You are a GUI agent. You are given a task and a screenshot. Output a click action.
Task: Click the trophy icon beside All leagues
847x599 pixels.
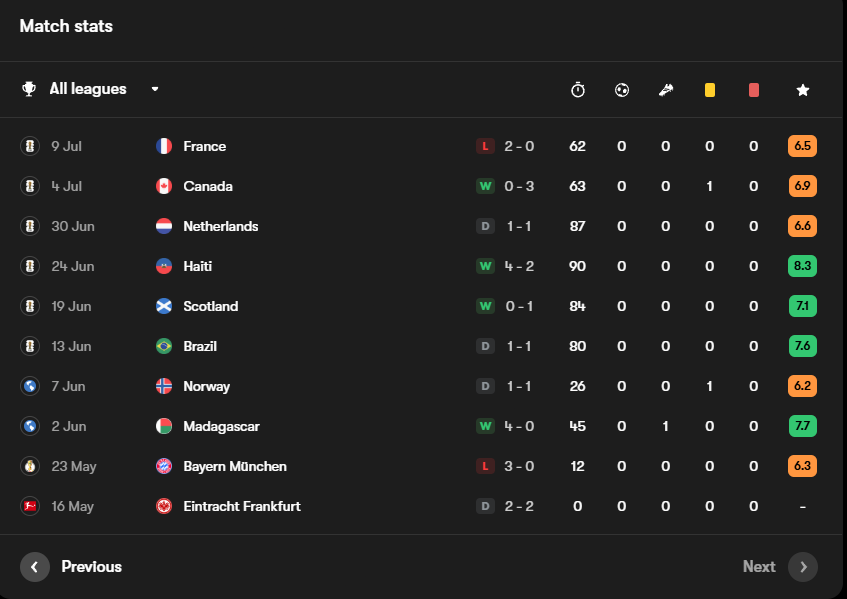pyautogui.click(x=29, y=89)
